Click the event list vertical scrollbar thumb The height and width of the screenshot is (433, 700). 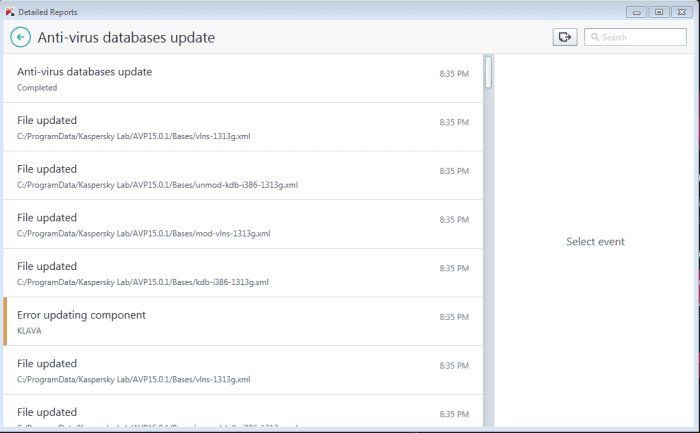coord(488,73)
